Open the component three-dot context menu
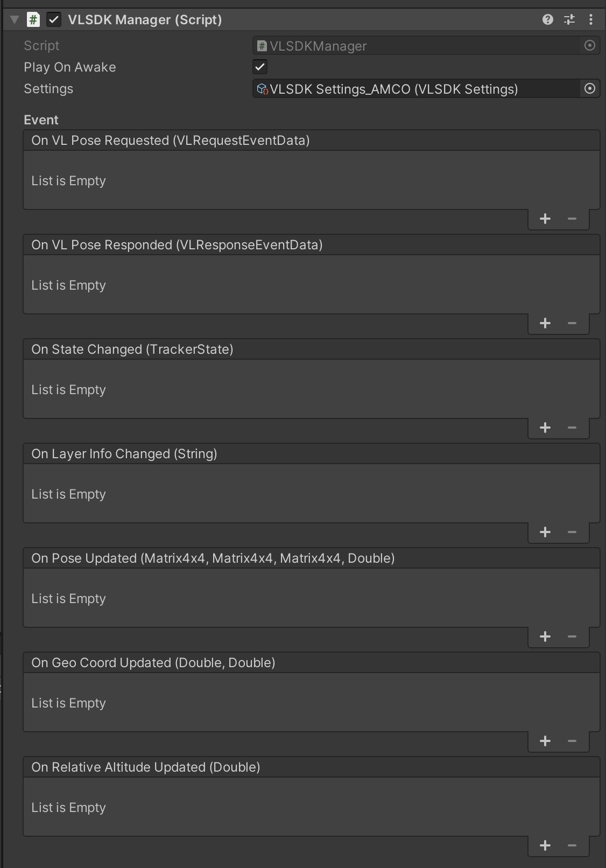This screenshot has width=606, height=868. click(x=591, y=20)
